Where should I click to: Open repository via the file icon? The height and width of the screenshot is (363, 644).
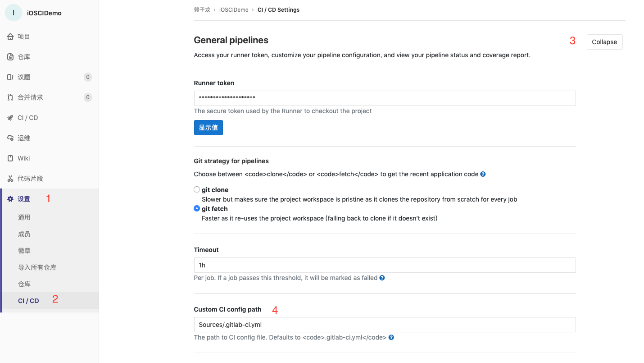point(10,57)
